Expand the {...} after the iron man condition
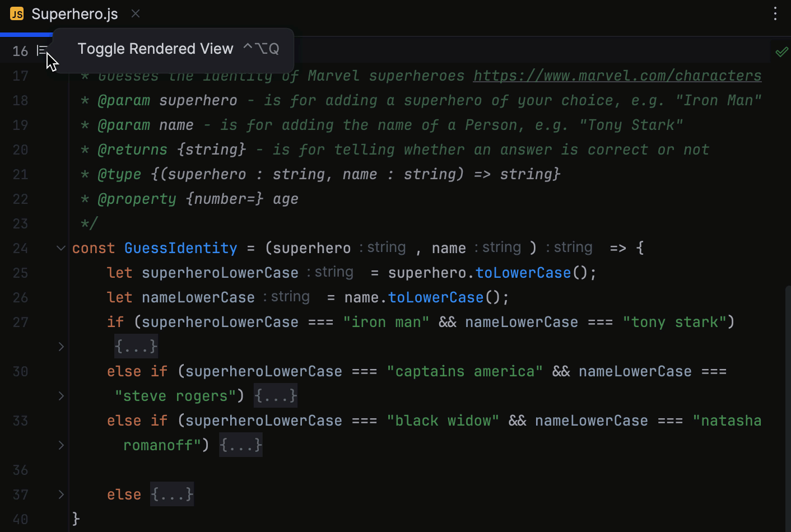This screenshot has width=791, height=532. pos(136,346)
